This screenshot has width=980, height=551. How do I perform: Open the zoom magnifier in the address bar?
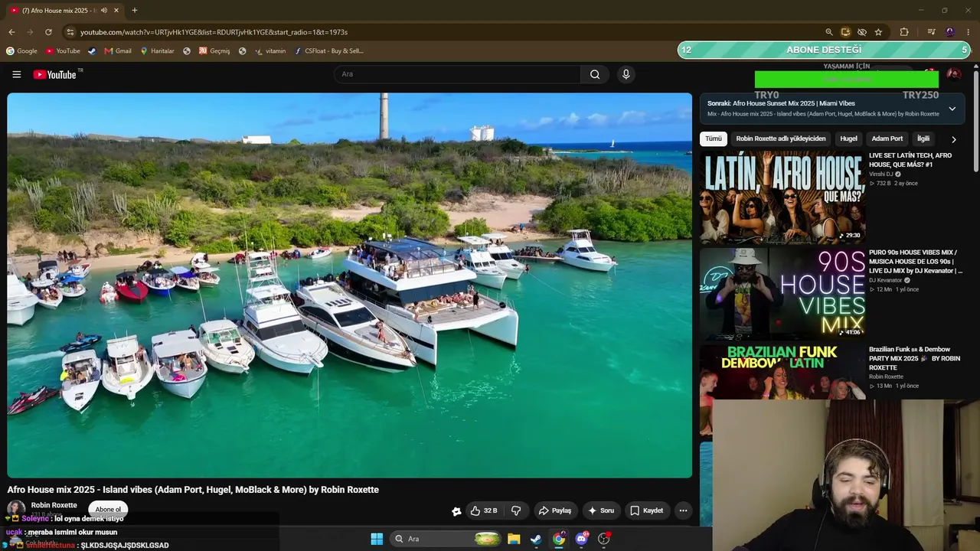(828, 32)
